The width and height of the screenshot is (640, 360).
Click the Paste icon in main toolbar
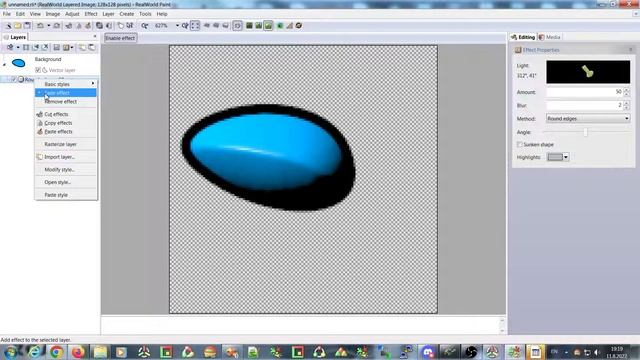coord(88,25)
